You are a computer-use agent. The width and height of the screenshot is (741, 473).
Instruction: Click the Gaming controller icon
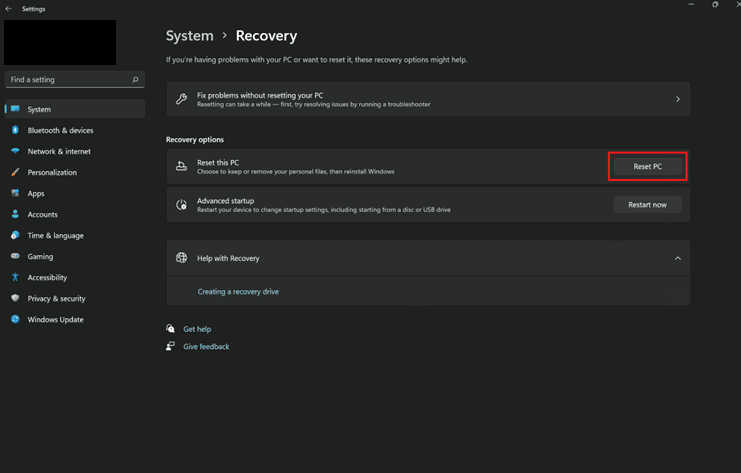(16, 256)
